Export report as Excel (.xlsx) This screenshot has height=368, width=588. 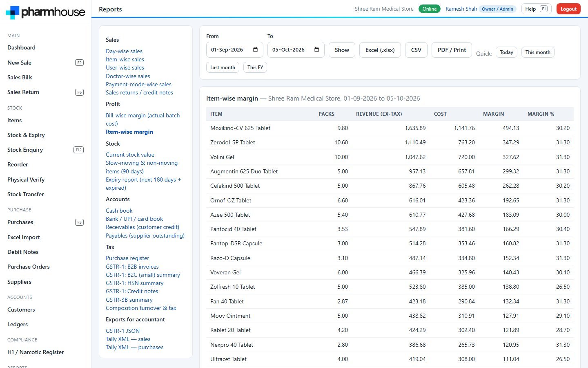point(380,50)
